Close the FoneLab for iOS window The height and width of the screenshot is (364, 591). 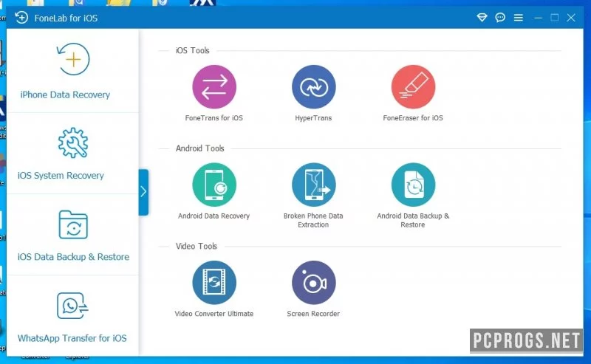point(571,17)
